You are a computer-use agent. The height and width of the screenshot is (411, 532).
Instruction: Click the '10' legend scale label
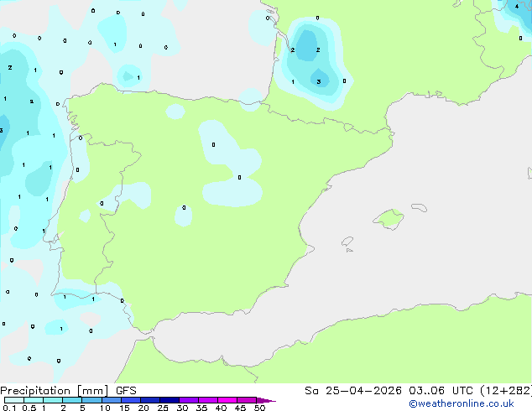[x=105, y=408]
